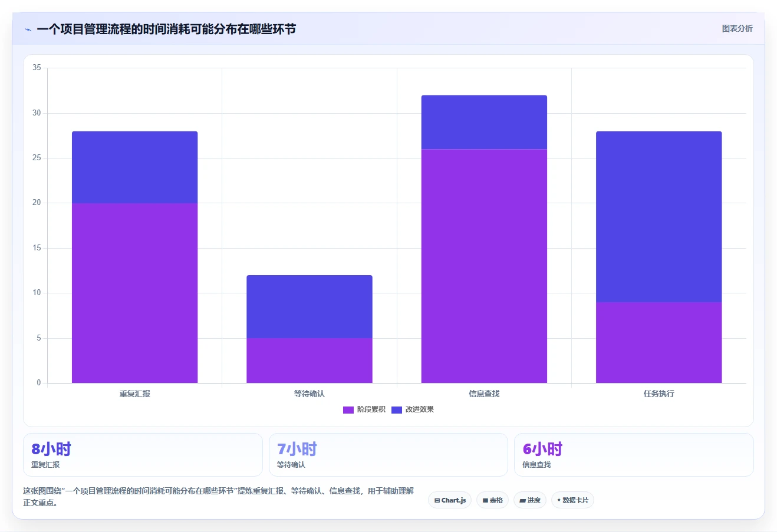This screenshot has width=777, height=532.
Task: Click the 等待确认 x-axis label
Action: pos(310,394)
